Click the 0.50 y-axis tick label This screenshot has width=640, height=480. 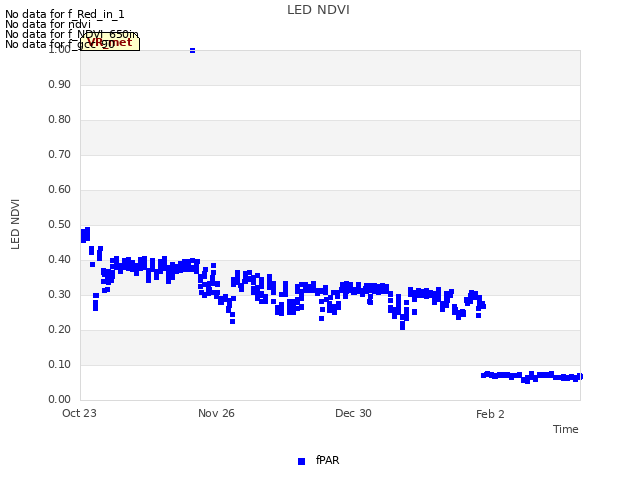[x=60, y=224]
